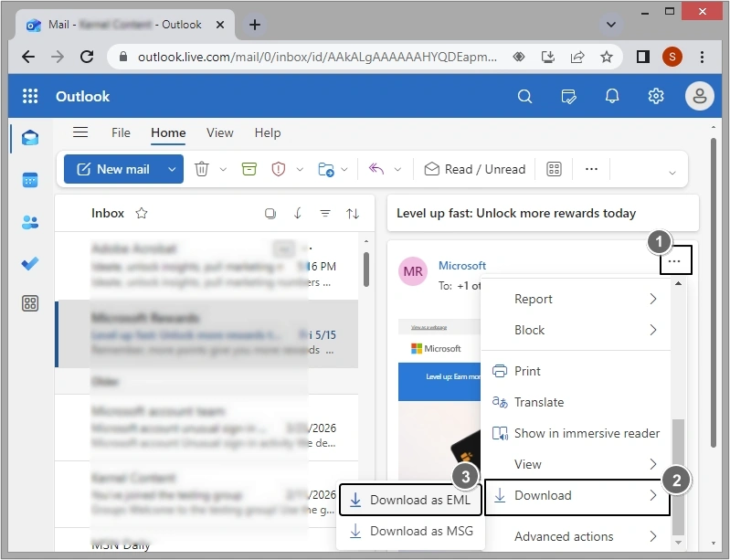Image resolution: width=730 pixels, height=560 pixels.
Task: Expand the ribbon with the chevron
Action: (672, 173)
